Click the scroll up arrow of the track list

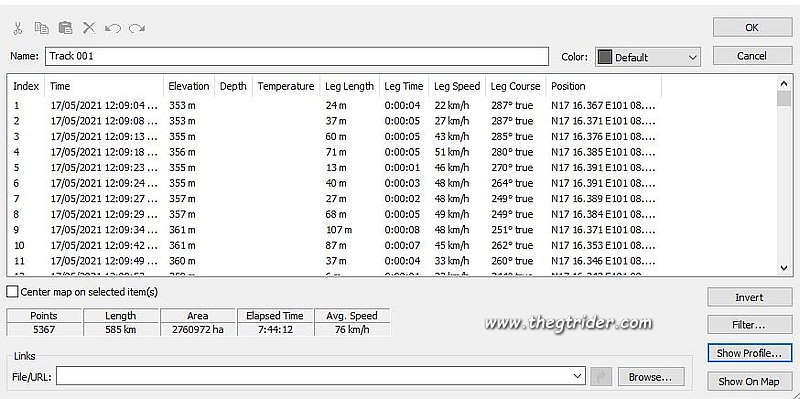(784, 84)
